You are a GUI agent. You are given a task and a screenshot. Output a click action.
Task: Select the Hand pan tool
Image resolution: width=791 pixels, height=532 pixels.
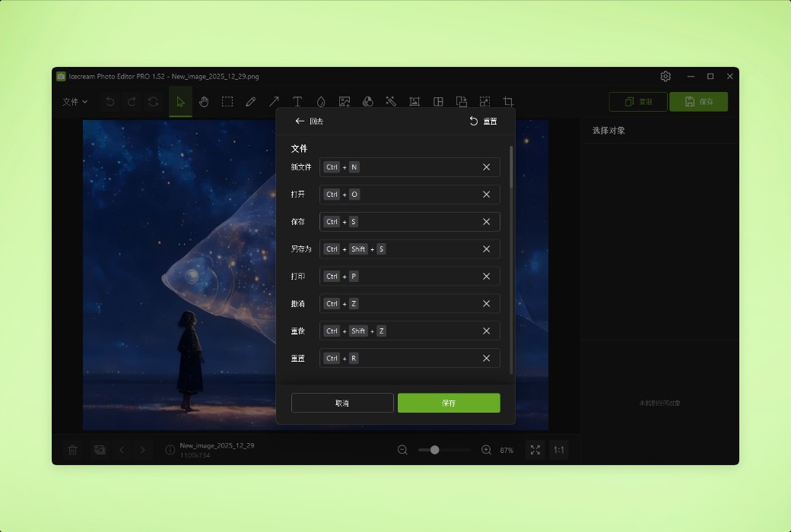tap(204, 101)
